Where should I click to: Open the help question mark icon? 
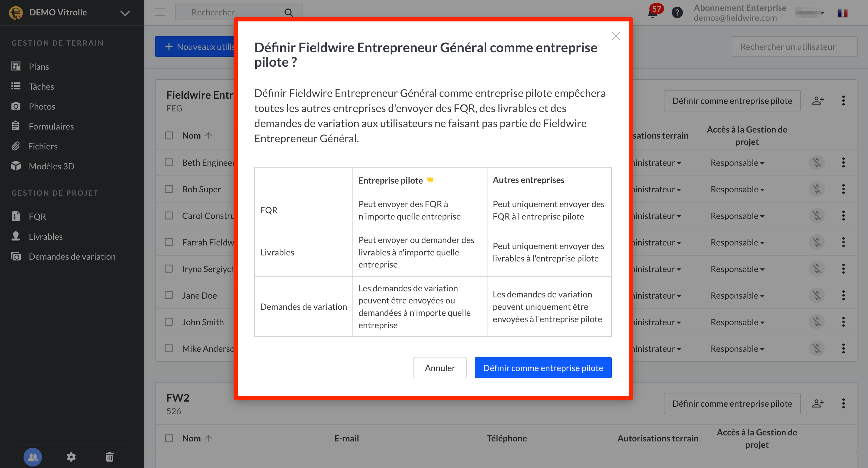677,12
